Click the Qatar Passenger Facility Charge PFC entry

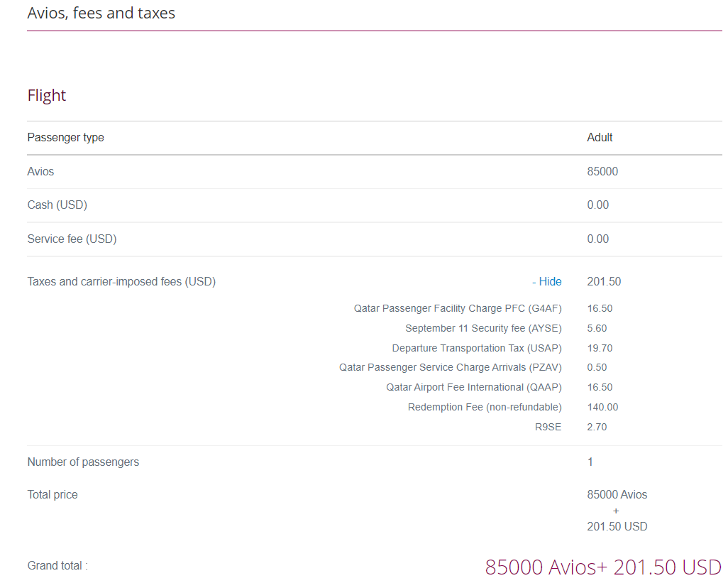point(458,308)
